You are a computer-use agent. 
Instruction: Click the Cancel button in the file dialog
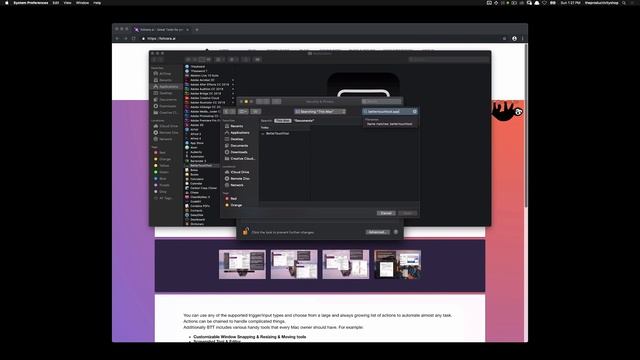coord(386,213)
